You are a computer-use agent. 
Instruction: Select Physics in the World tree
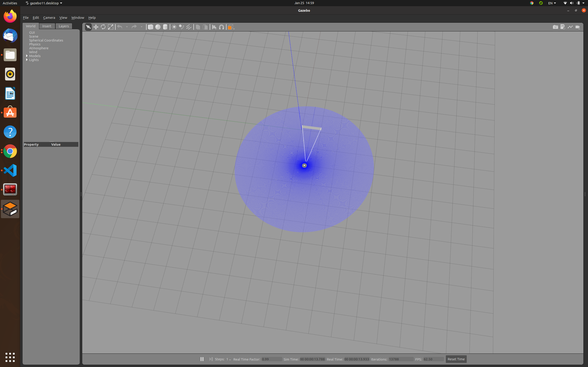(x=35, y=44)
